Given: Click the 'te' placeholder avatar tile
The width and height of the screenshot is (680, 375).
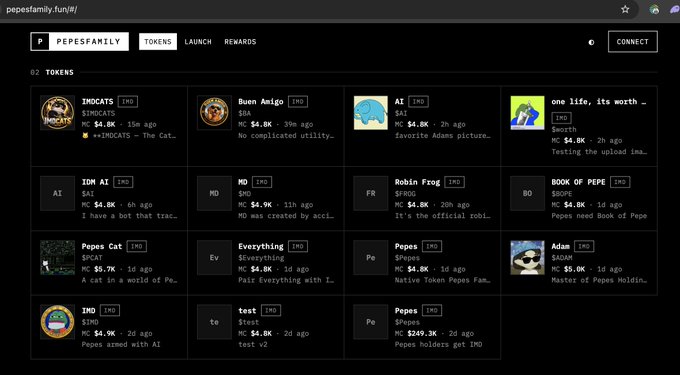Looking at the screenshot, I should 214,322.
